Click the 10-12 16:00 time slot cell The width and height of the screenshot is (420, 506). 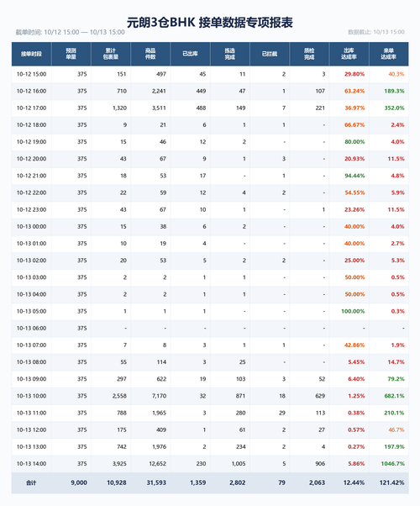click(x=31, y=91)
